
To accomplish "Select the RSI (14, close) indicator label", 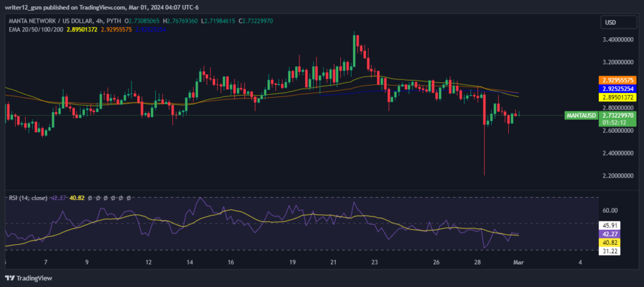I will point(28,198).
